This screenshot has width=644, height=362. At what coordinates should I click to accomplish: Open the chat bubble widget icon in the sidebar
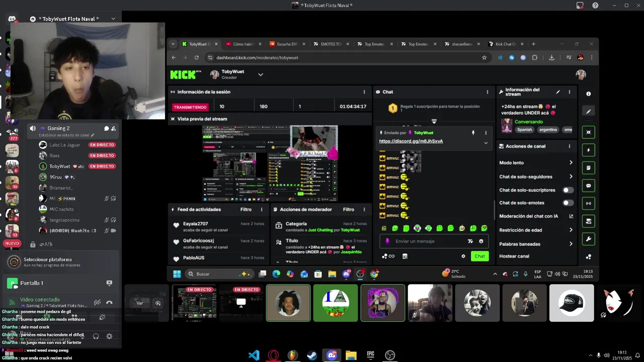(x=589, y=186)
